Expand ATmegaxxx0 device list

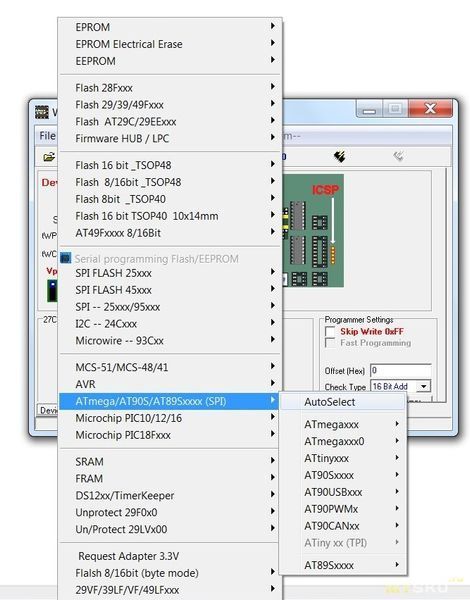pos(343,441)
